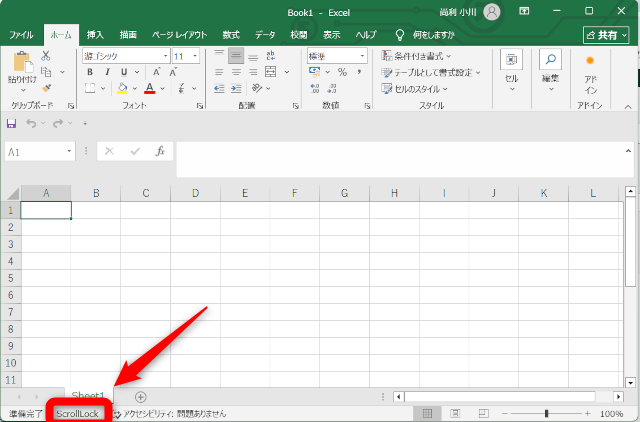Click the bottom align icon

tap(253, 56)
